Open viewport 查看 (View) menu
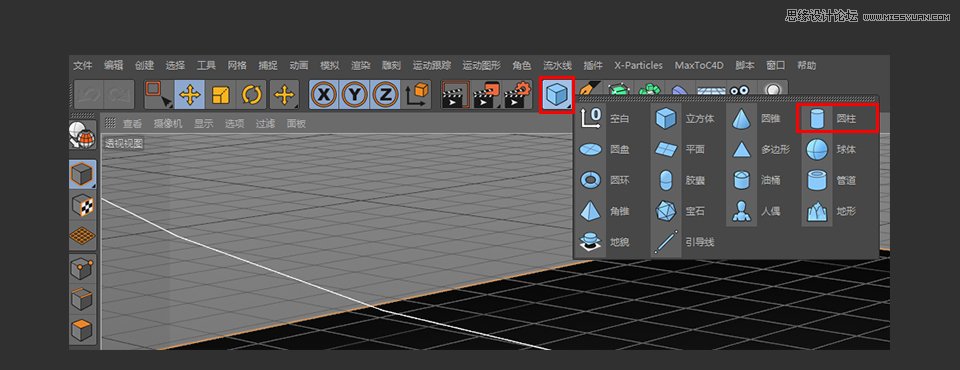The height and width of the screenshot is (370, 960). tap(132, 123)
